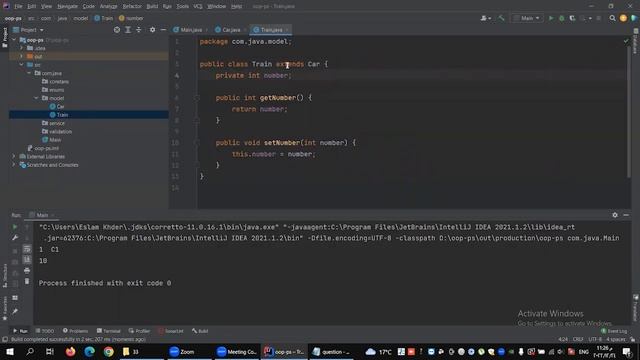
Task: Collapse the src folder
Action: click(22, 64)
